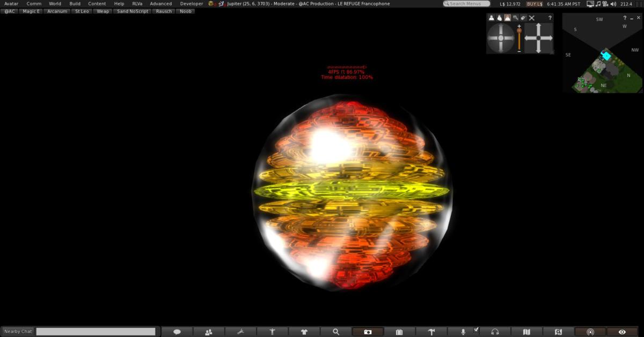644x337 pixels.
Task: Open the Comm menu
Action: click(x=34, y=4)
